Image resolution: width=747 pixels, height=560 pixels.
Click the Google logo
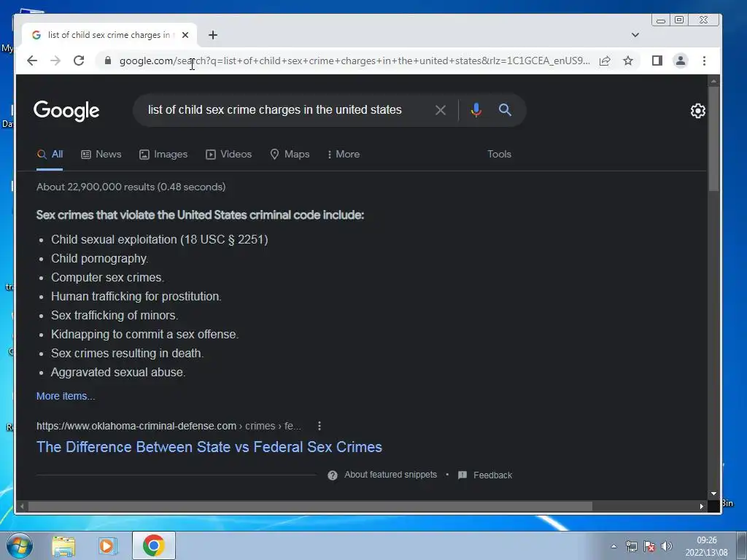[66, 111]
